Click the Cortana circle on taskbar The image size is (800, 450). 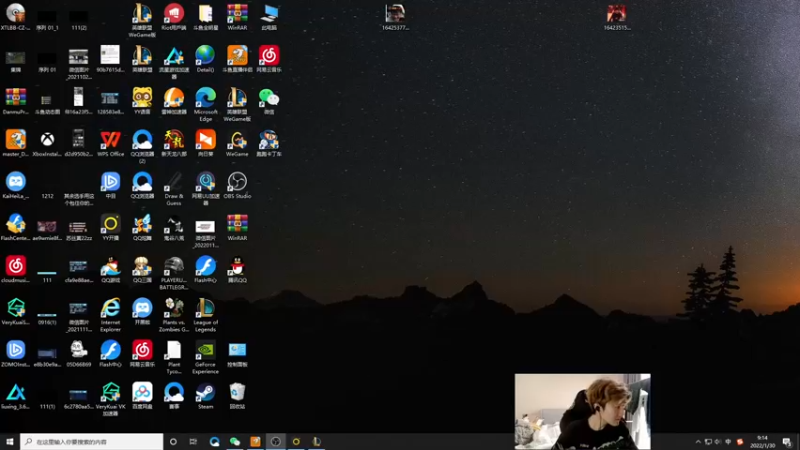[x=173, y=441]
